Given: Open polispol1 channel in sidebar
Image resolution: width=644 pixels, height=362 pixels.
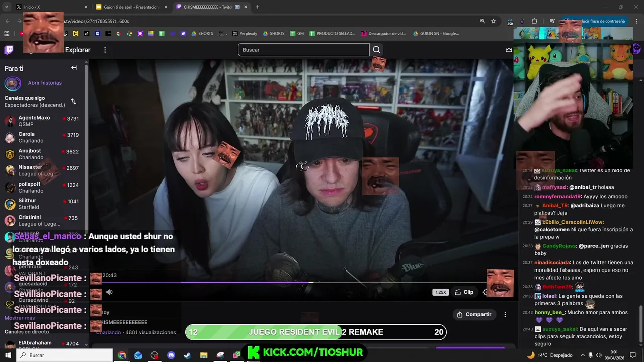Looking at the screenshot, I should click(x=42, y=187).
